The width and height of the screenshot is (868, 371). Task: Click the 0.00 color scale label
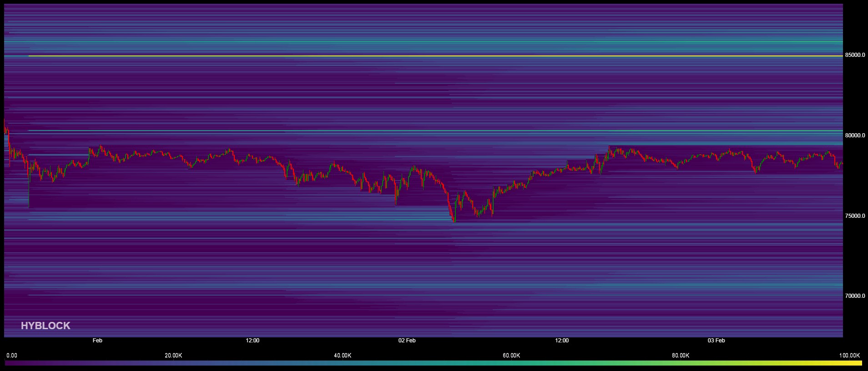[12, 356]
